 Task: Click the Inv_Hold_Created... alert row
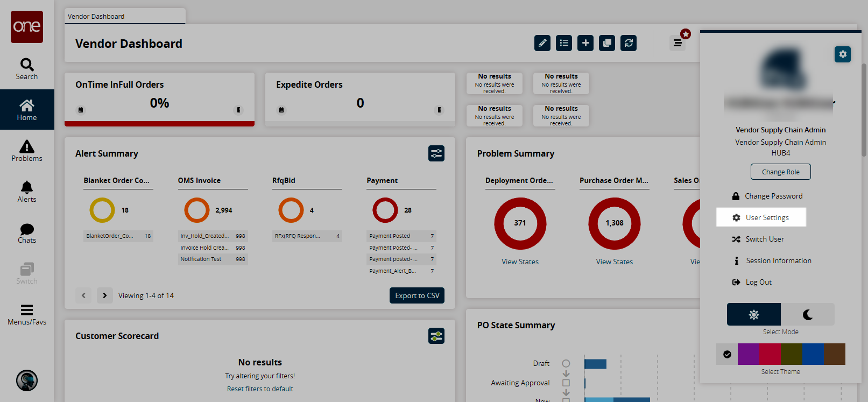[213, 236]
